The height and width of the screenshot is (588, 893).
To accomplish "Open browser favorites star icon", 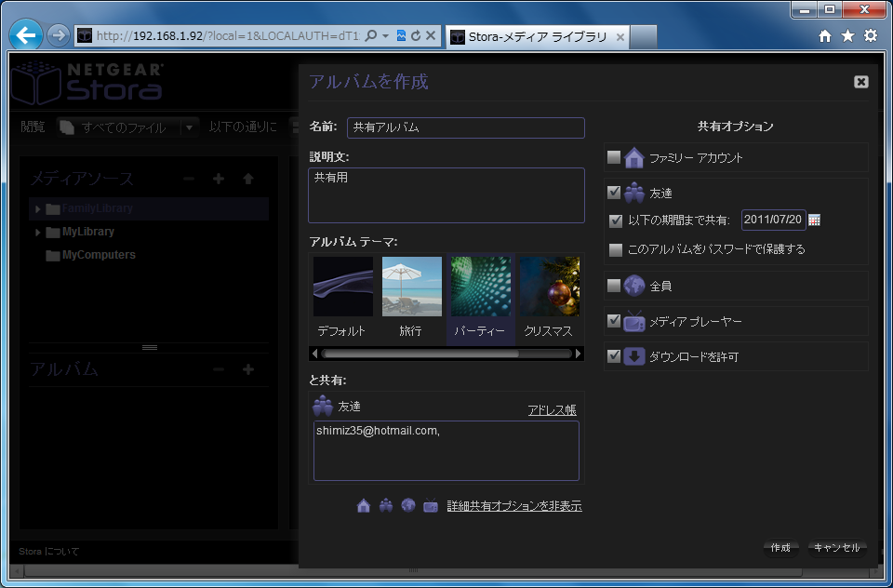I will (x=847, y=36).
